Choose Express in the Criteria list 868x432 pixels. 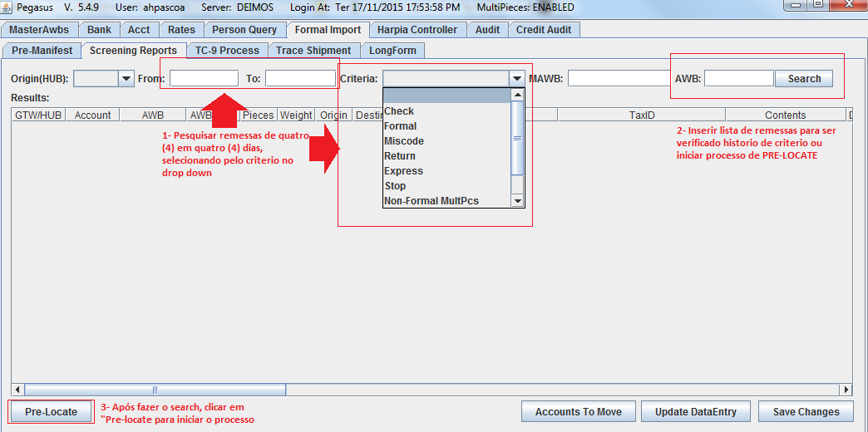tap(446, 171)
